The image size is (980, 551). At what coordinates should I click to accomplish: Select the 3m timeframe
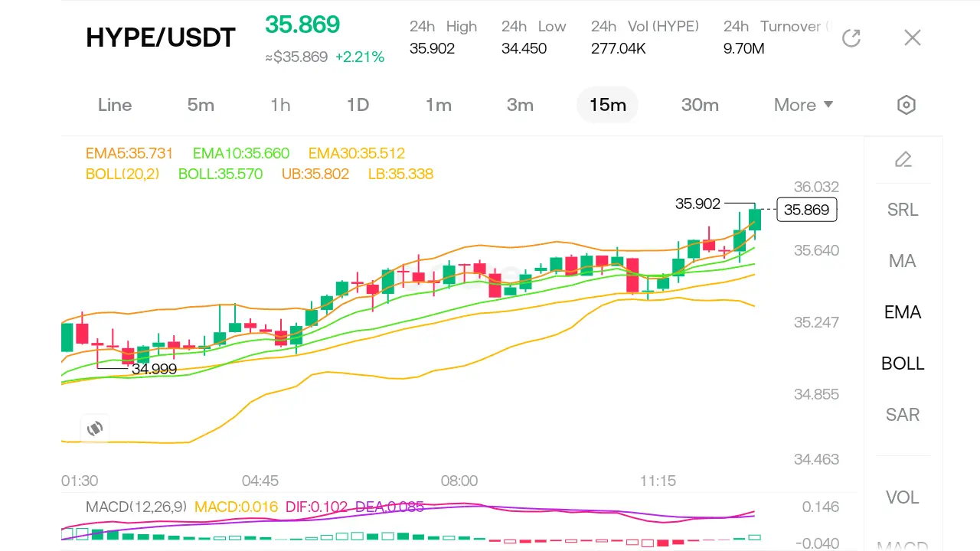tap(520, 105)
